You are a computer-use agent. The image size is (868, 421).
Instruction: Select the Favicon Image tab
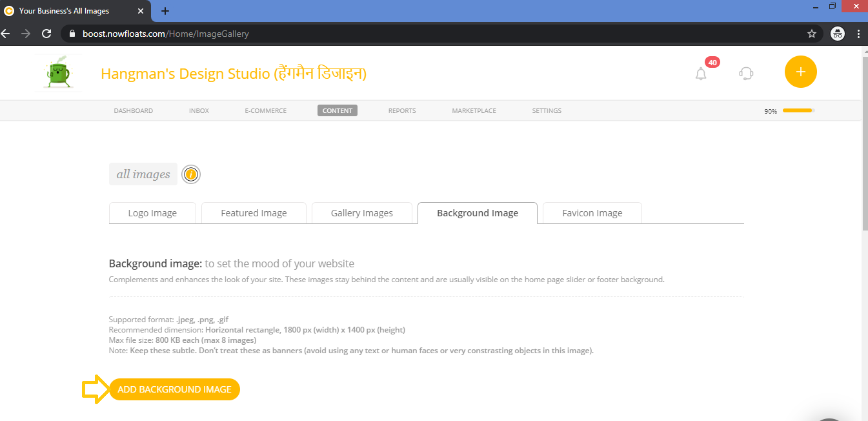click(591, 212)
